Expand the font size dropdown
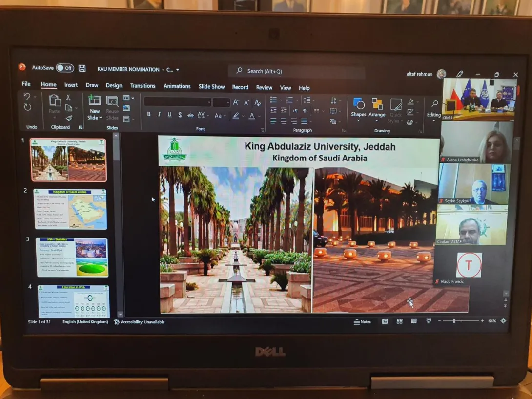The height and width of the screenshot is (399, 532). tap(227, 102)
